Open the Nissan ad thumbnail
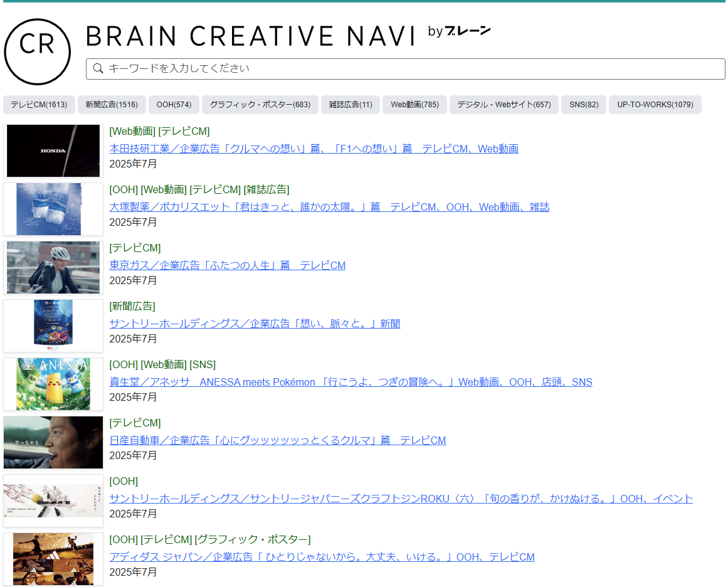 point(53,442)
